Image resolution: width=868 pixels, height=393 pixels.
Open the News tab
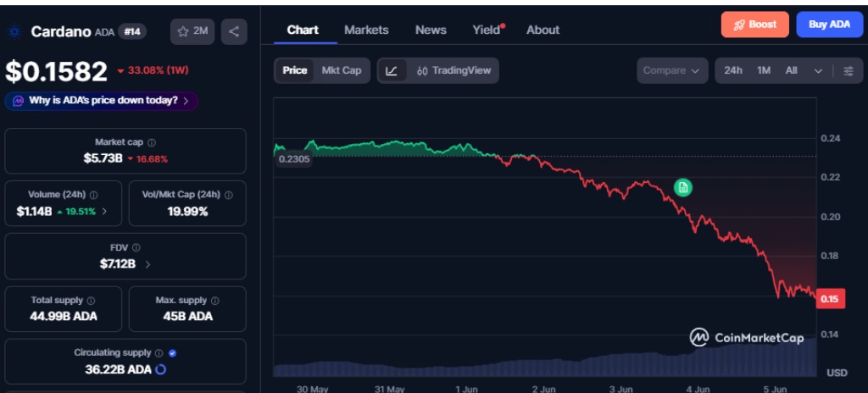(x=431, y=30)
